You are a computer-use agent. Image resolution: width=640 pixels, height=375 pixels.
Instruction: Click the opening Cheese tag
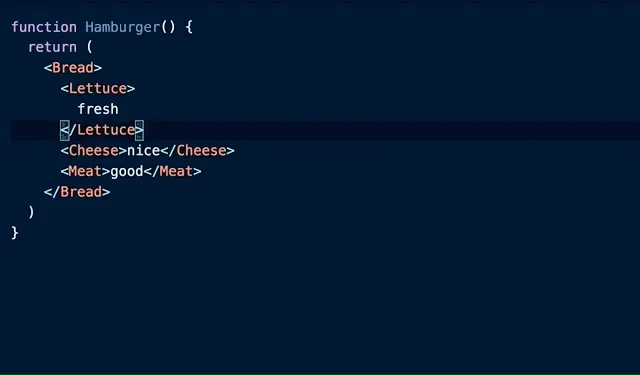coord(93,151)
